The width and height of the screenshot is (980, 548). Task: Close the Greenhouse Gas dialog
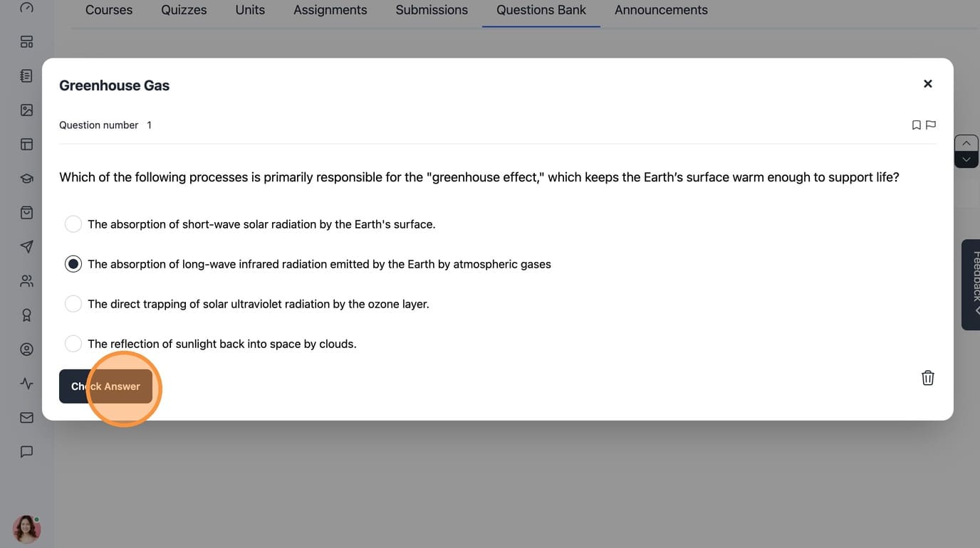pyautogui.click(x=928, y=84)
